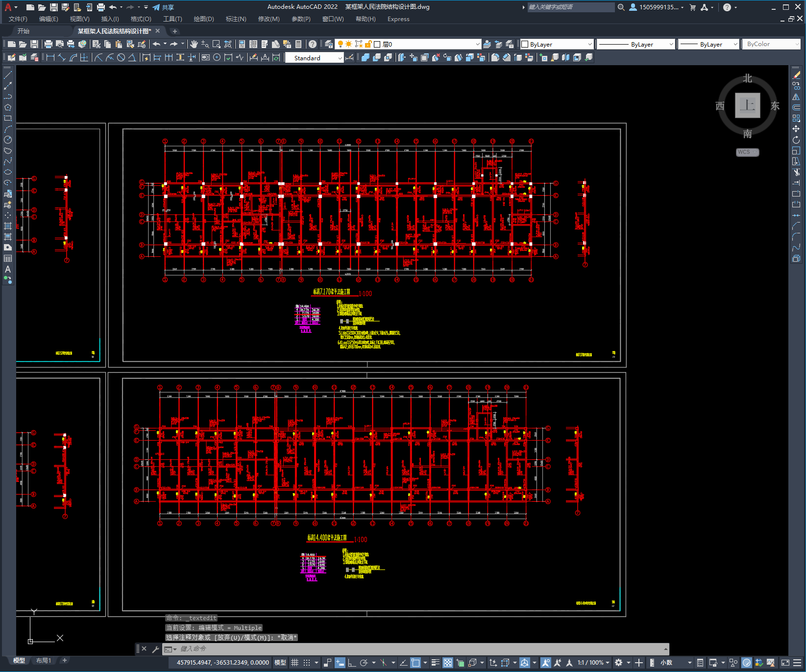Screen dimensions: 806x672
Task: Toggle lineweight display in the status bar
Action: [x=435, y=663]
